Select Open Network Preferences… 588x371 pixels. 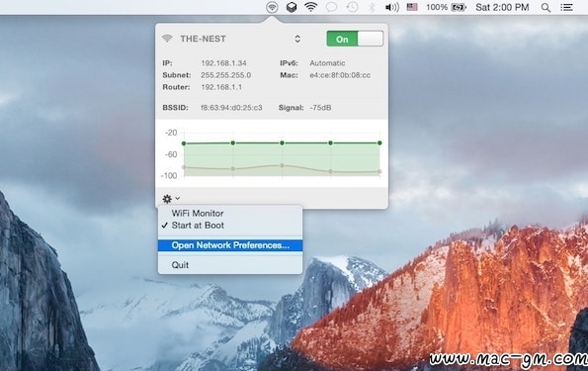[230, 245]
